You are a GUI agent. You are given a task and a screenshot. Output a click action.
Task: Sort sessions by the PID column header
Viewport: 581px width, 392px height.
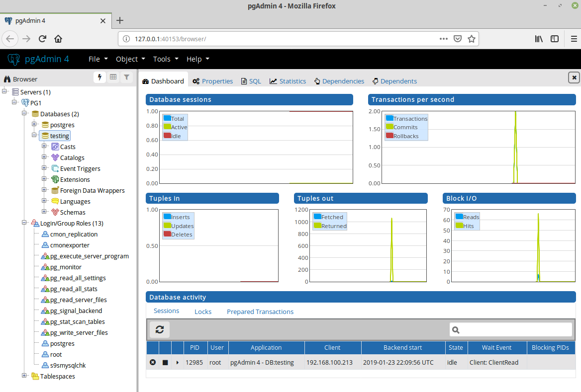tap(194, 348)
